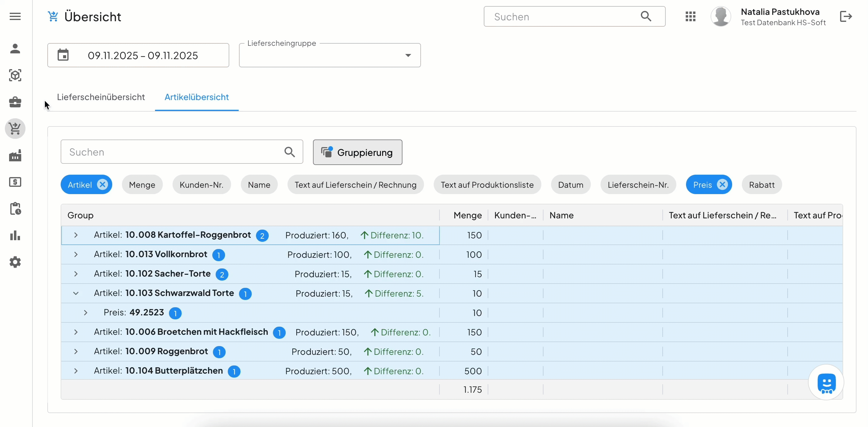Open the Lieferscheingruppe dropdown

330,55
